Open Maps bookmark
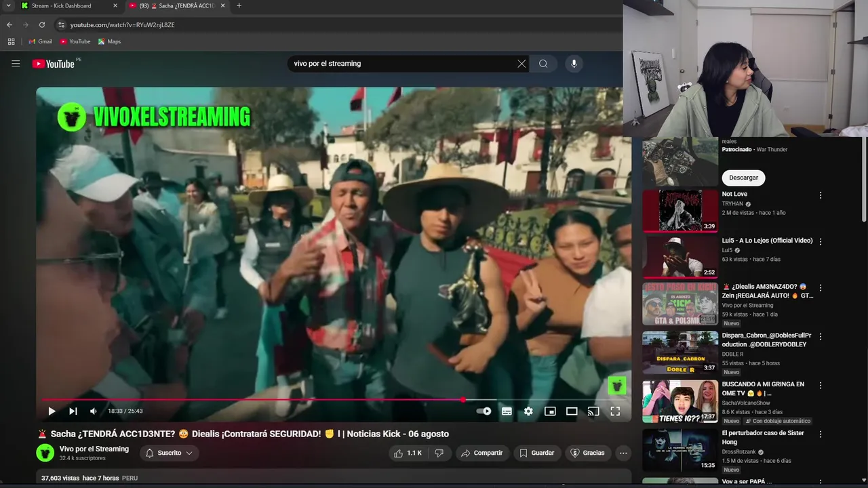Image resolution: width=868 pixels, height=488 pixels. click(x=109, y=41)
